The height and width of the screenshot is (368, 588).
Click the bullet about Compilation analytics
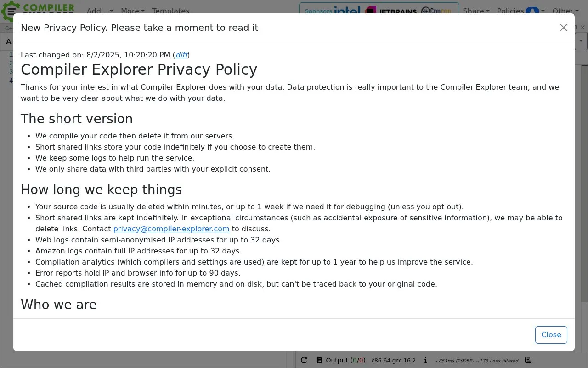pyautogui.click(x=254, y=262)
